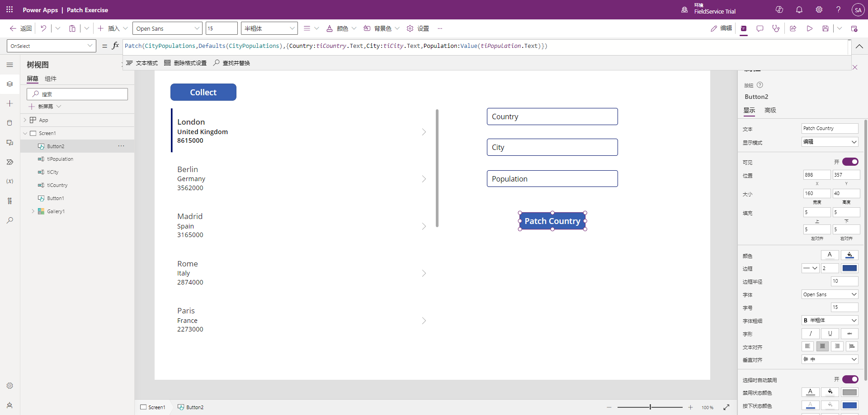Expand the Gallery1 tree node
868x415 pixels.
click(x=33, y=211)
